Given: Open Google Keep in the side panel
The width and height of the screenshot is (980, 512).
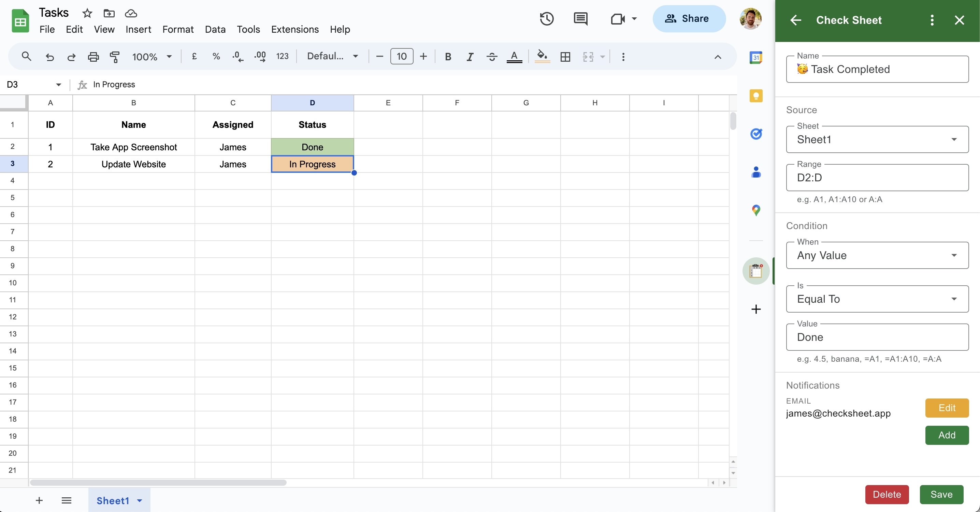Looking at the screenshot, I should [x=756, y=96].
